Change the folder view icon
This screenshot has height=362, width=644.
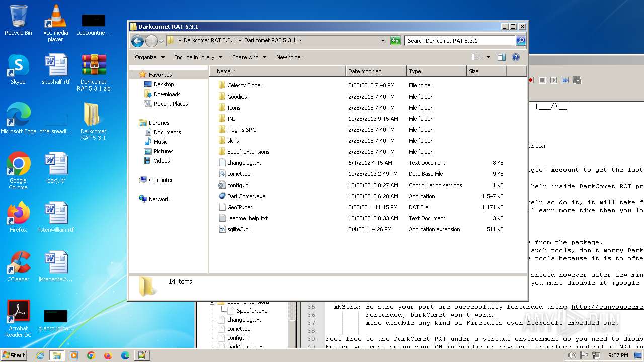(476, 57)
